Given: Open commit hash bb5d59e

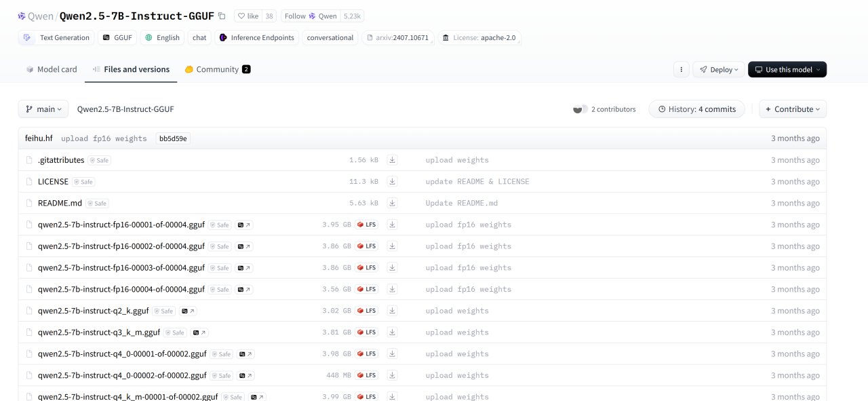Looking at the screenshot, I should click(x=174, y=138).
